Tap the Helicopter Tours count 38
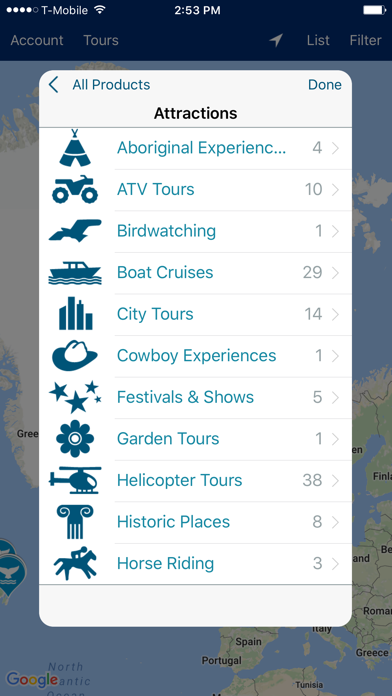392x696 pixels. point(313,480)
